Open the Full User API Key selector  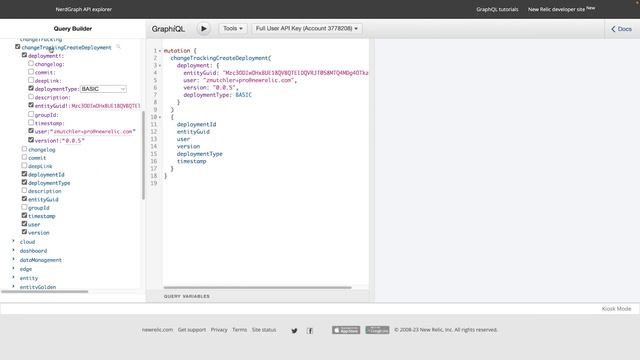tap(307, 29)
